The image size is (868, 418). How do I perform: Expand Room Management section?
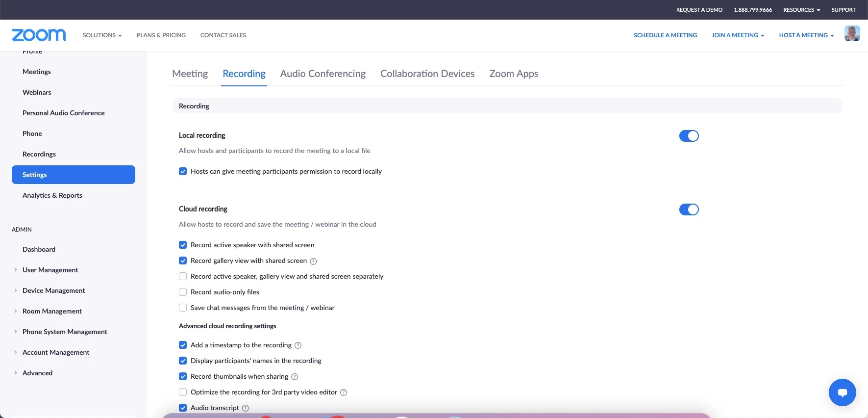52,311
